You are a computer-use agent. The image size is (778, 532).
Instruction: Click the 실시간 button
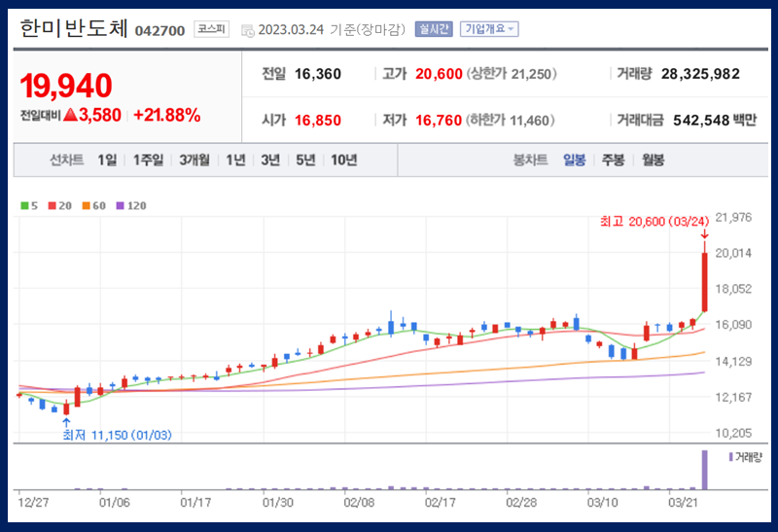[x=434, y=29]
